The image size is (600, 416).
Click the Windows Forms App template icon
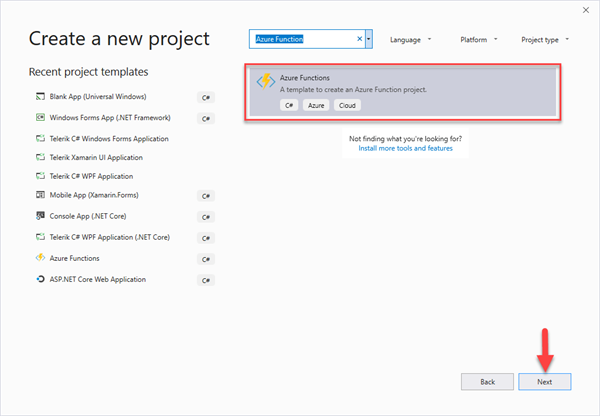[x=40, y=117]
